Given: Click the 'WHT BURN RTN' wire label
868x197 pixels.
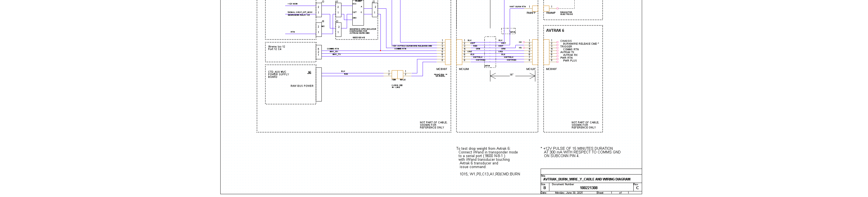Looking at the screenshot, I should pyautogui.click(x=517, y=7).
